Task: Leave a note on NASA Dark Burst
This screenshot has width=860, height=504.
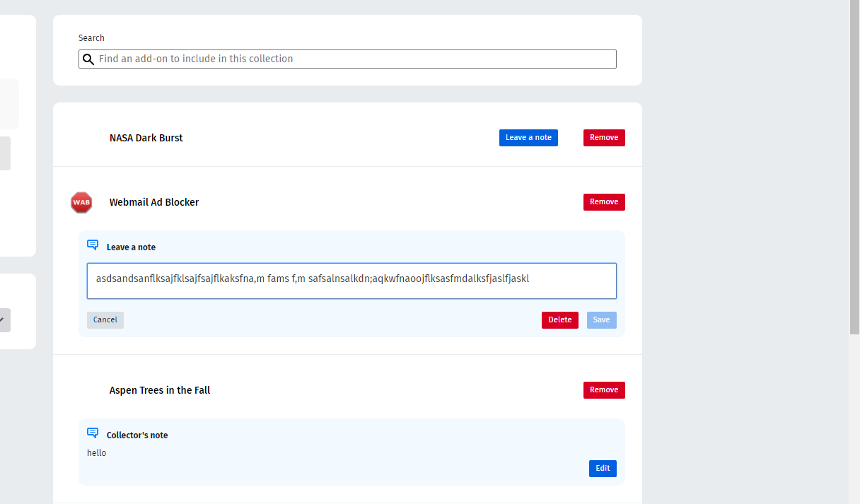Action: point(528,138)
